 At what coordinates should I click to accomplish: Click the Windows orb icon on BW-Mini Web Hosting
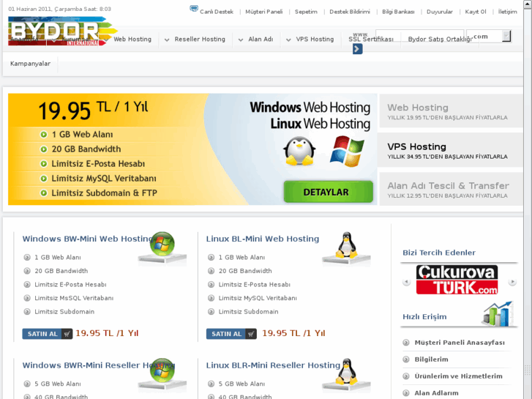pyautogui.click(x=162, y=244)
